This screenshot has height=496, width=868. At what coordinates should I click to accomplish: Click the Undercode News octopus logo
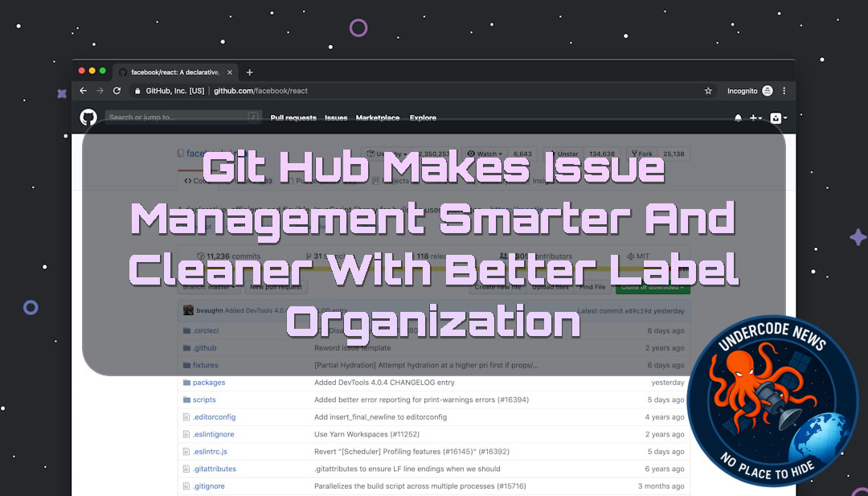coord(772,401)
